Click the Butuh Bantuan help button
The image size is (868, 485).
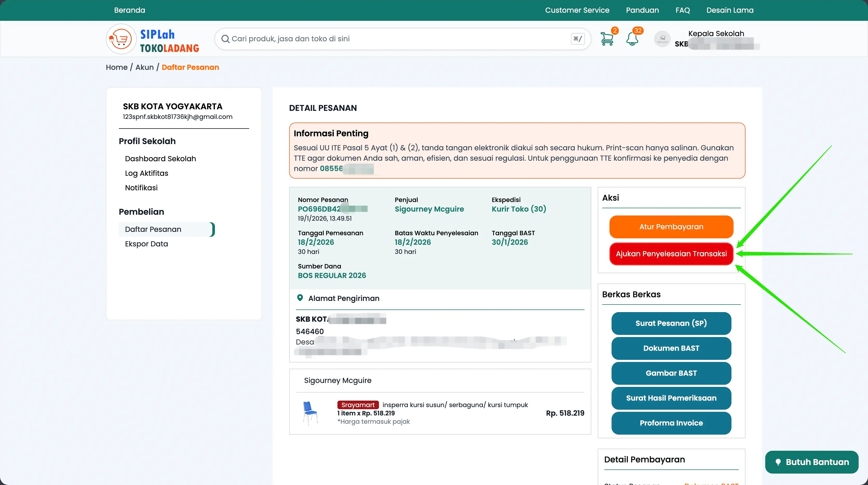coord(812,462)
